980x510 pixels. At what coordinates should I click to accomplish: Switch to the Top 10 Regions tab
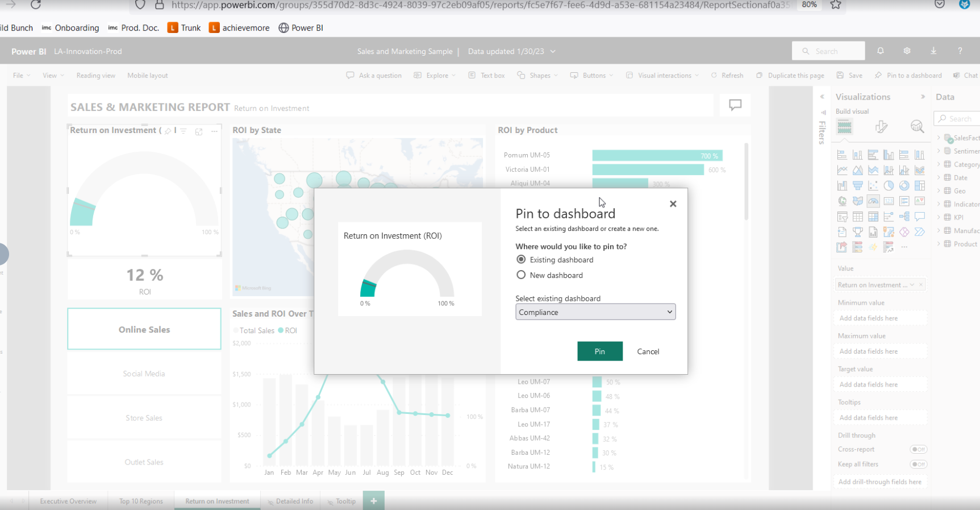pyautogui.click(x=141, y=501)
